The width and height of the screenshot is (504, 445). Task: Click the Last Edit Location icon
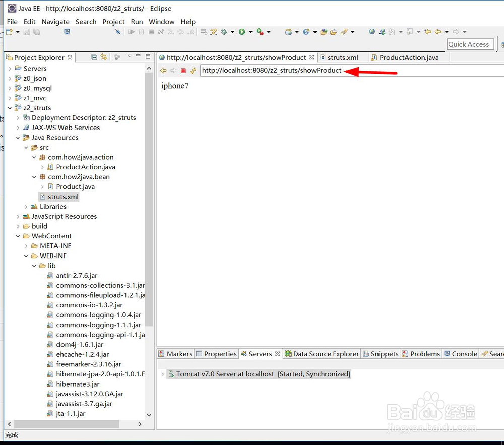(x=427, y=32)
